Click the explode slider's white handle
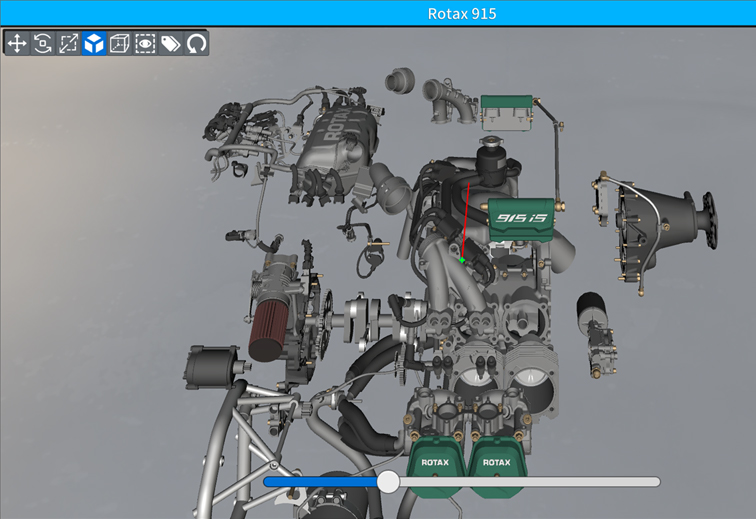 (388, 481)
